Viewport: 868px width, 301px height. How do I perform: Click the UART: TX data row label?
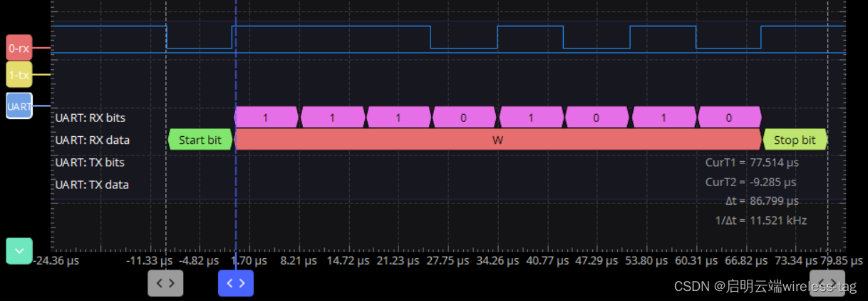click(92, 184)
